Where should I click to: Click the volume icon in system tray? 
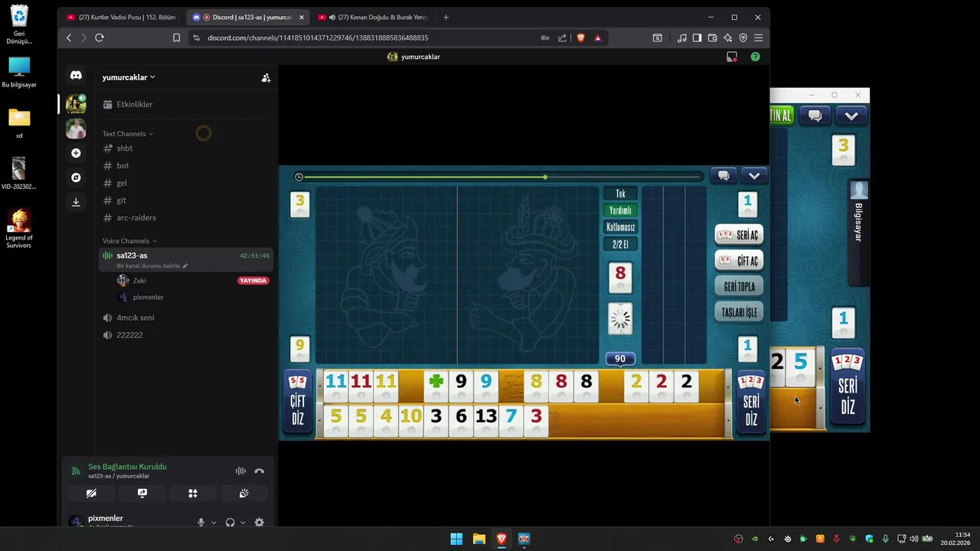click(x=914, y=539)
